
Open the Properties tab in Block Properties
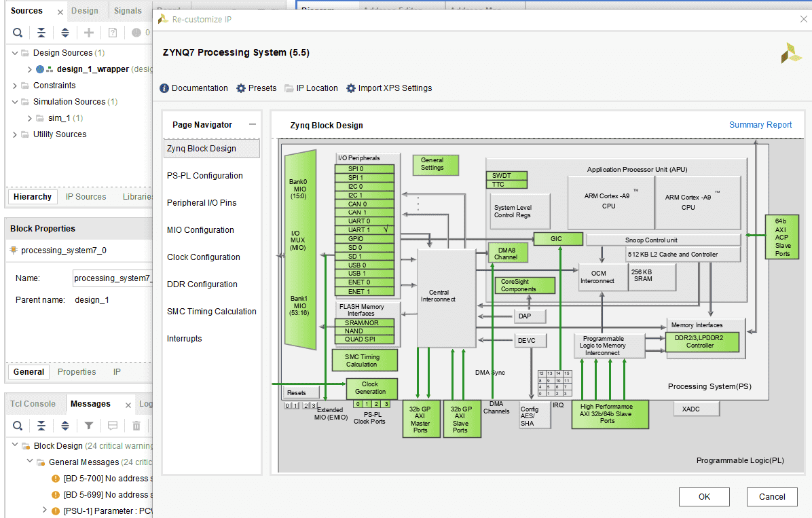77,372
